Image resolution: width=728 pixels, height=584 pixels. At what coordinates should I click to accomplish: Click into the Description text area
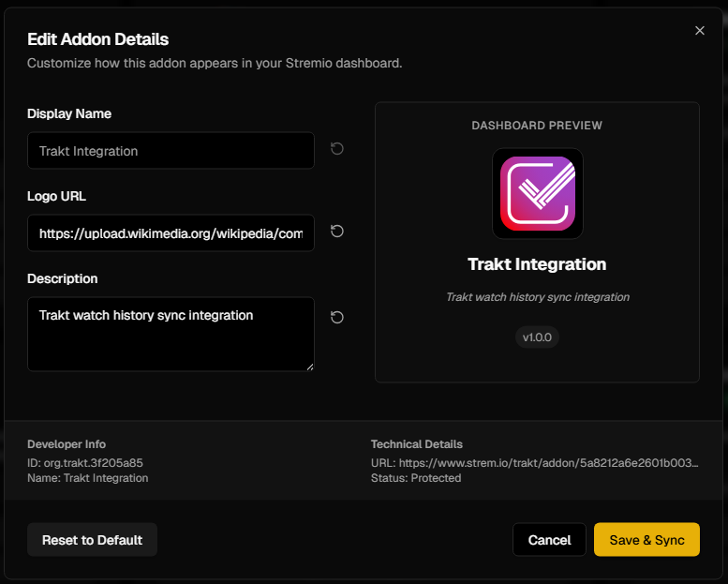(171, 334)
